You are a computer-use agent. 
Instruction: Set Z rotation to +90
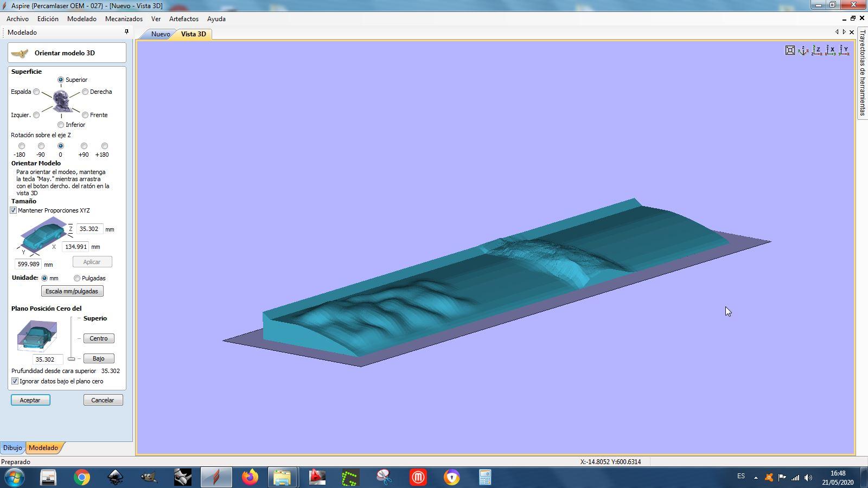click(x=84, y=146)
